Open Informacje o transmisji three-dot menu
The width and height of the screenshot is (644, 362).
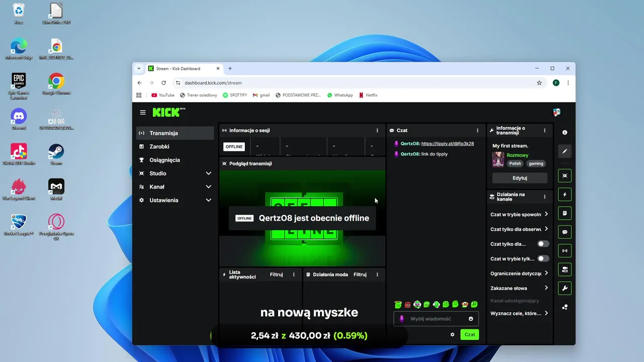coord(544,130)
